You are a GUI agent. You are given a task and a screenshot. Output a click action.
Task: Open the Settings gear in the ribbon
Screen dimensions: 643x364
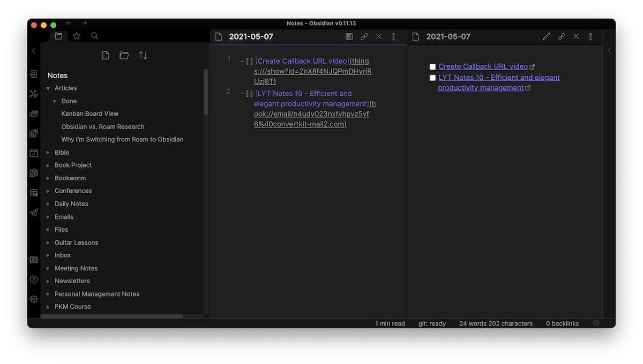[34, 299]
